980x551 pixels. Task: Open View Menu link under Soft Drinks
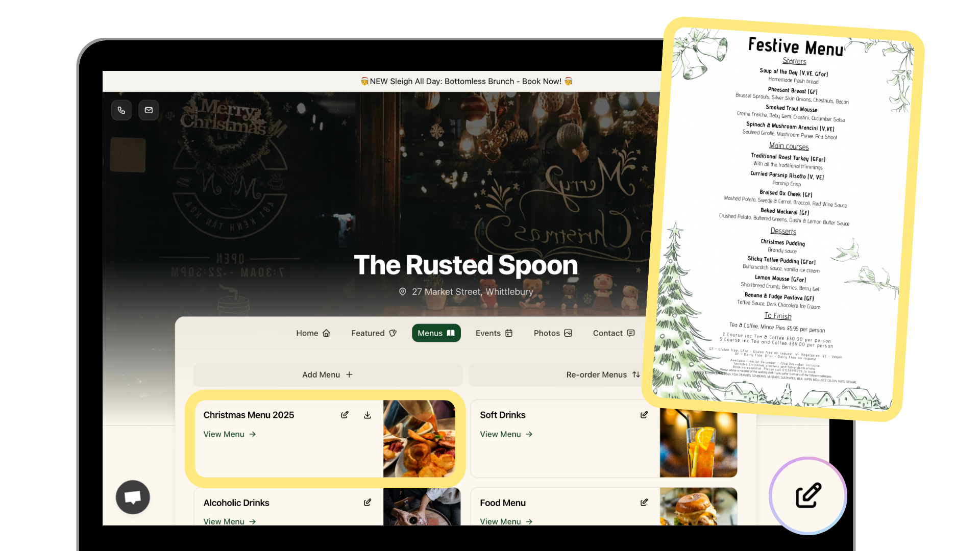(506, 434)
